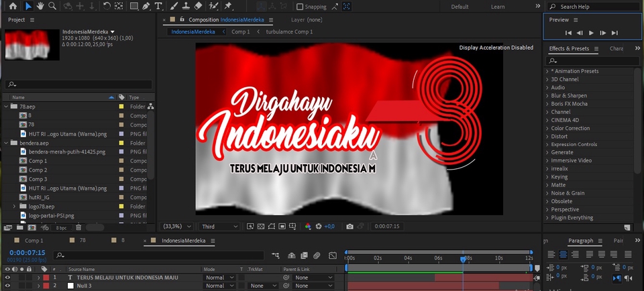This screenshot has width=644, height=291.
Task: Switch to the Learn workspace
Action: (x=498, y=7)
